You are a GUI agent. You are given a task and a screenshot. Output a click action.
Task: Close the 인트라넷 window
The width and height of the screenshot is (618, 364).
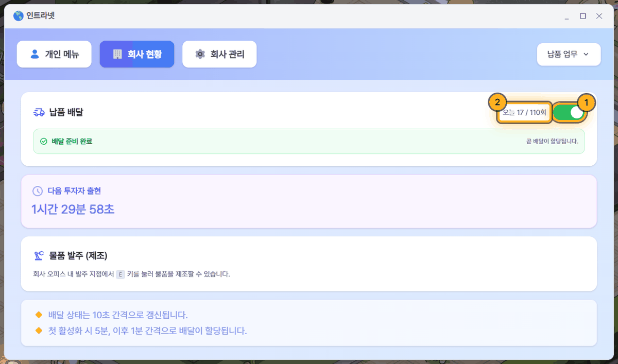pyautogui.click(x=599, y=16)
